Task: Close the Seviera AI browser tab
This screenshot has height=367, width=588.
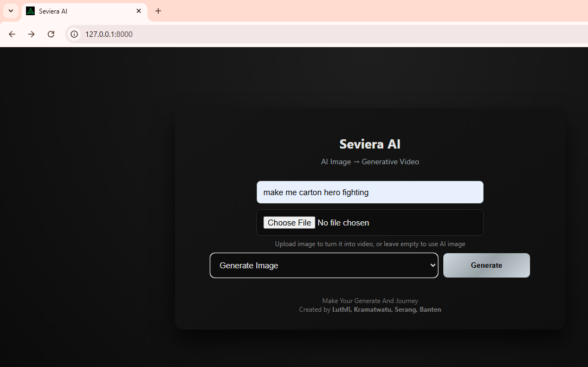Action: (x=139, y=11)
